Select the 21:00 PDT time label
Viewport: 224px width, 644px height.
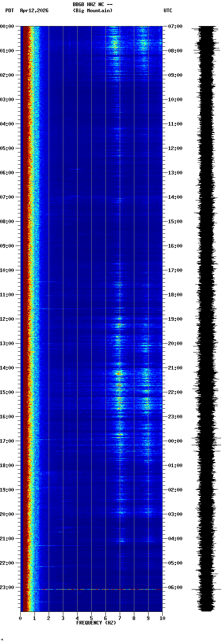coord(7,539)
